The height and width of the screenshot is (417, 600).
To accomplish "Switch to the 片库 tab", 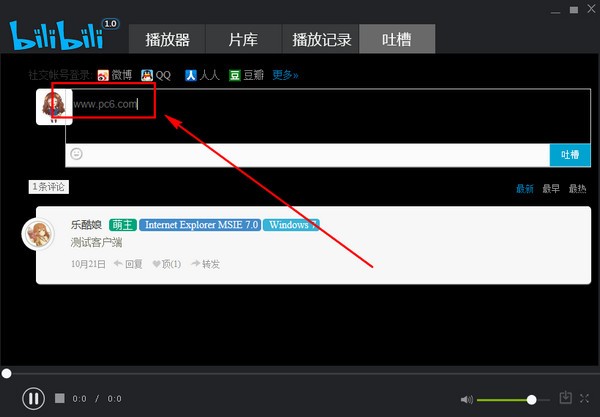I will pyautogui.click(x=243, y=39).
